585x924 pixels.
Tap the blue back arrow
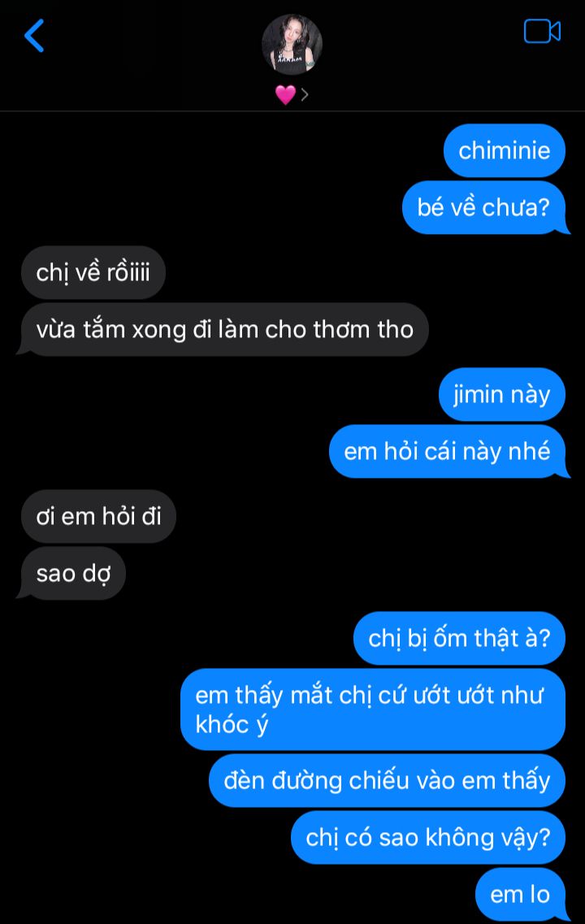[x=34, y=36]
